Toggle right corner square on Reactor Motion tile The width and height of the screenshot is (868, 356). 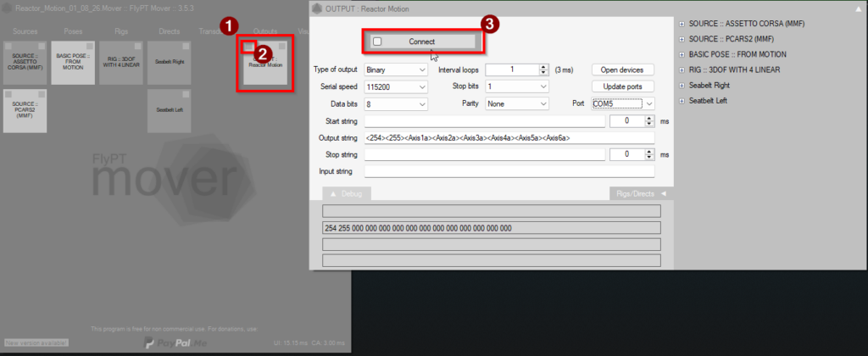[x=282, y=46]
